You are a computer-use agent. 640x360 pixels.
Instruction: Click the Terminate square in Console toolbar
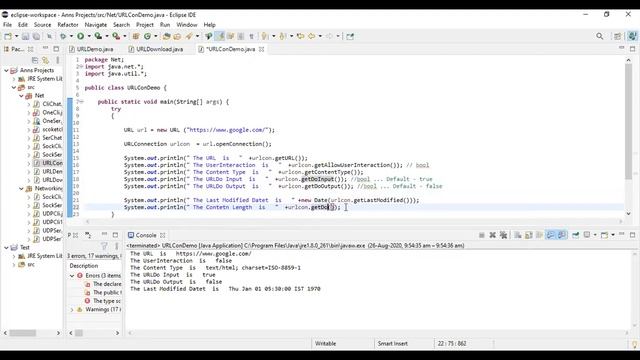pos(482,235)
